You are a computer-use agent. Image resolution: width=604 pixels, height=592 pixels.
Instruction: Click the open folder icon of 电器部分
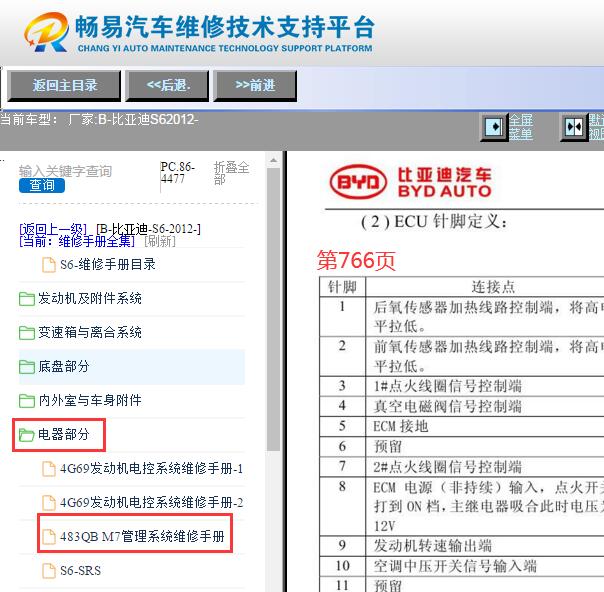(x=27, y=435)
